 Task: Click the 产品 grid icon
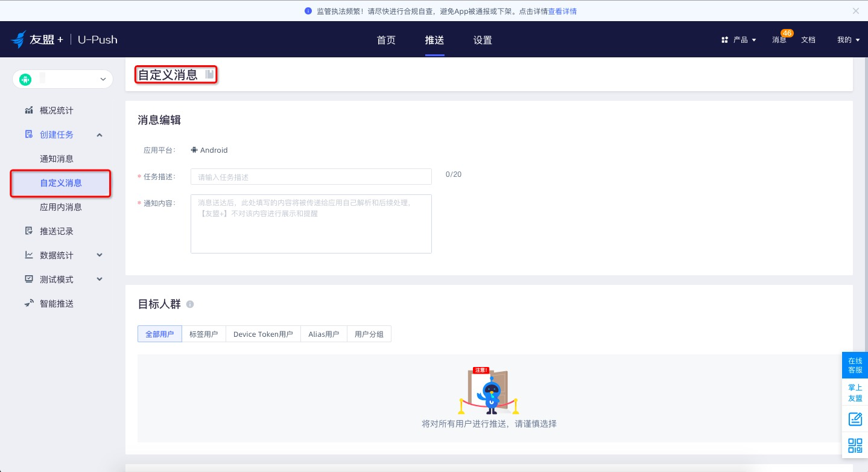click(x=724, y=40)
